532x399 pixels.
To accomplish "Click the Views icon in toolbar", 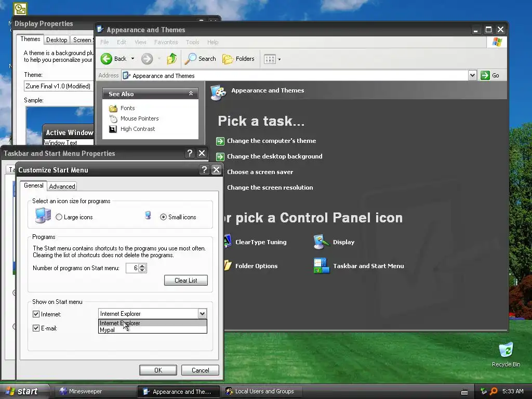I will (x=270, y=59).
